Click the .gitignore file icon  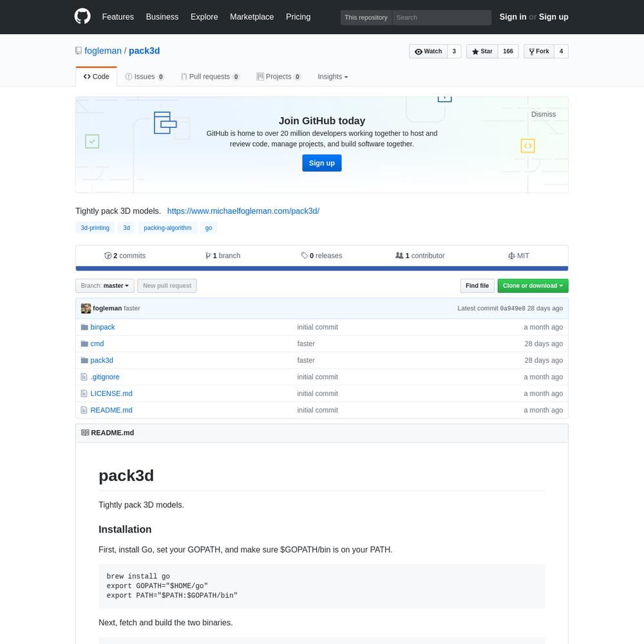pyautogui.click(x=84, y=377)
